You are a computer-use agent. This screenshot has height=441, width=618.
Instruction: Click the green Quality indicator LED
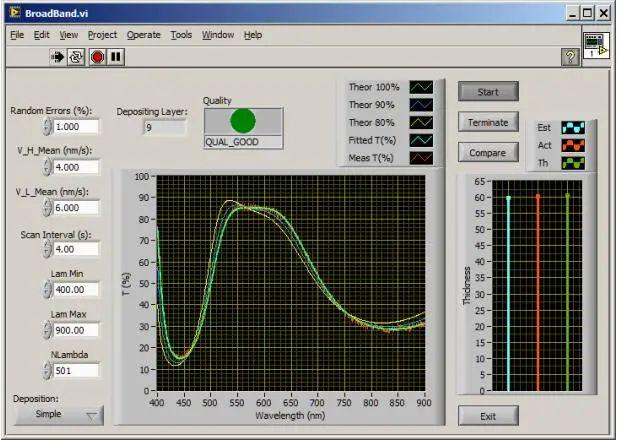[243, 121]
